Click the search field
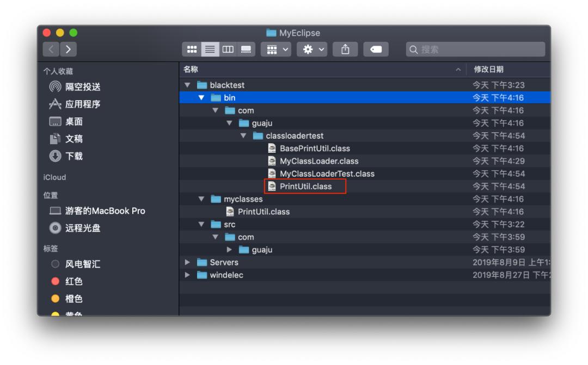588x365 pixels. [x=475, y=50]
